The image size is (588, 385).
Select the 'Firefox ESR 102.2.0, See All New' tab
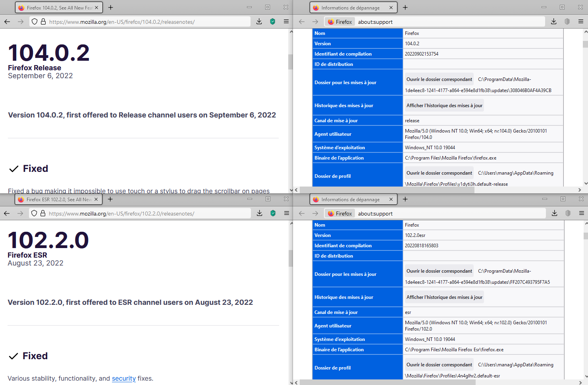58,199
